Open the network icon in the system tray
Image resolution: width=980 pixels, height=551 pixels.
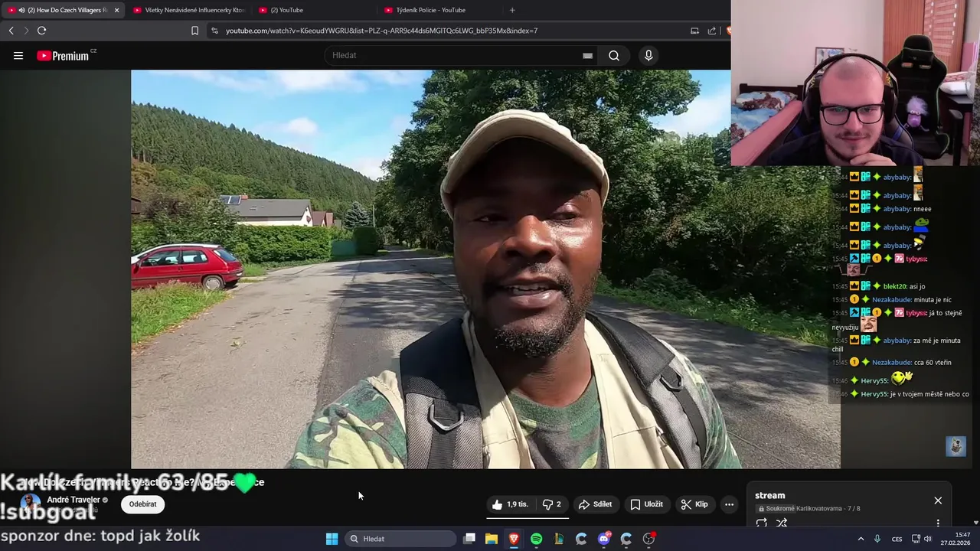[x=916, y=539]
